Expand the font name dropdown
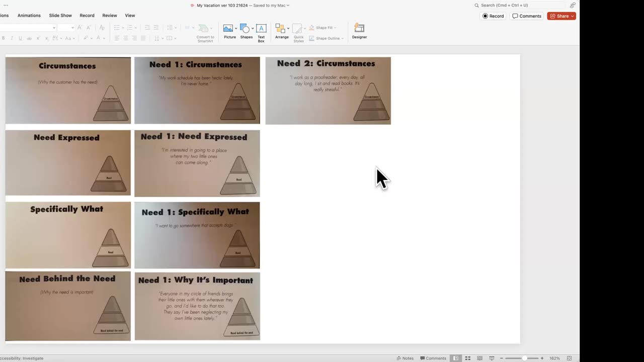Viewport: 644px width, 362px height. pyautogui.click(x=54, y=28)
